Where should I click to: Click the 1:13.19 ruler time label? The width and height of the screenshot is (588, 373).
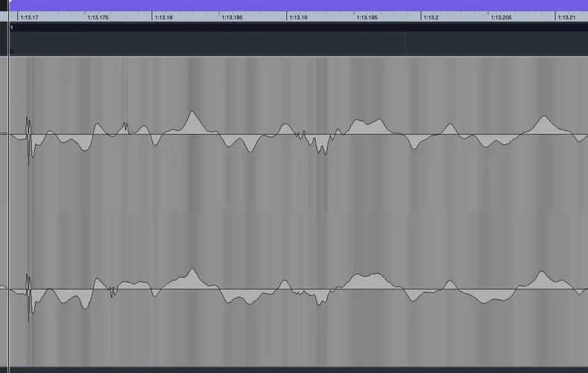point(298,17)
